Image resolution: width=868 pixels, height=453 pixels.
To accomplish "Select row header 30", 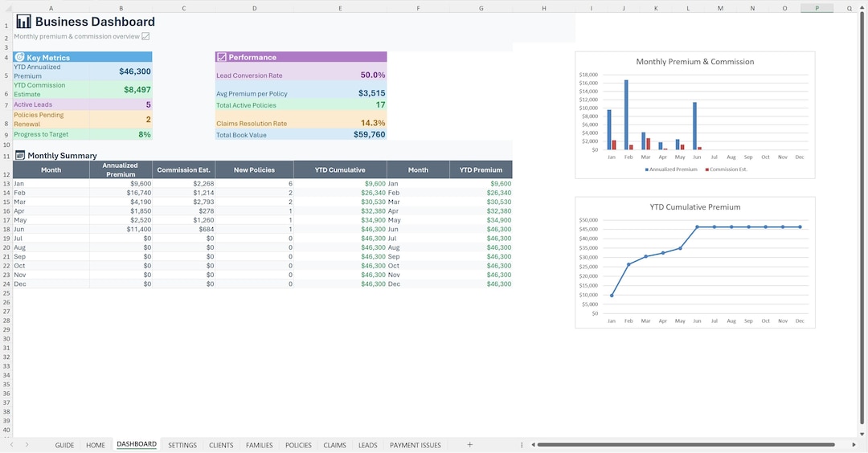I will point(6,338).
